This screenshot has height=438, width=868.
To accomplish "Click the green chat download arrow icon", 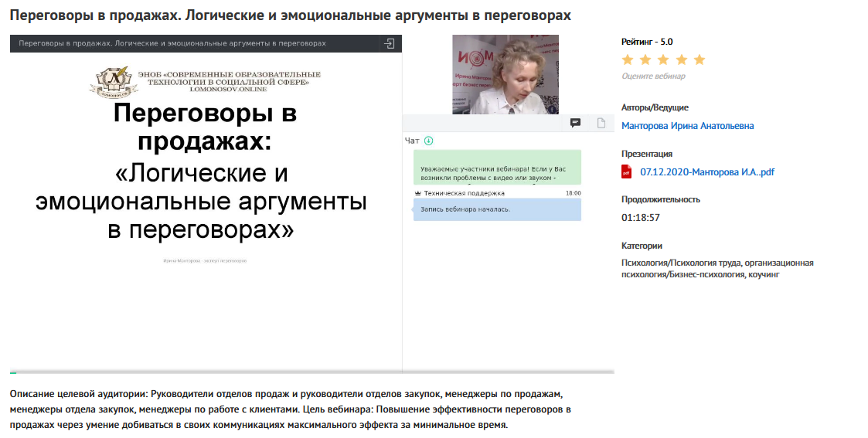I will pyautogui.click(x=429, y=141).
